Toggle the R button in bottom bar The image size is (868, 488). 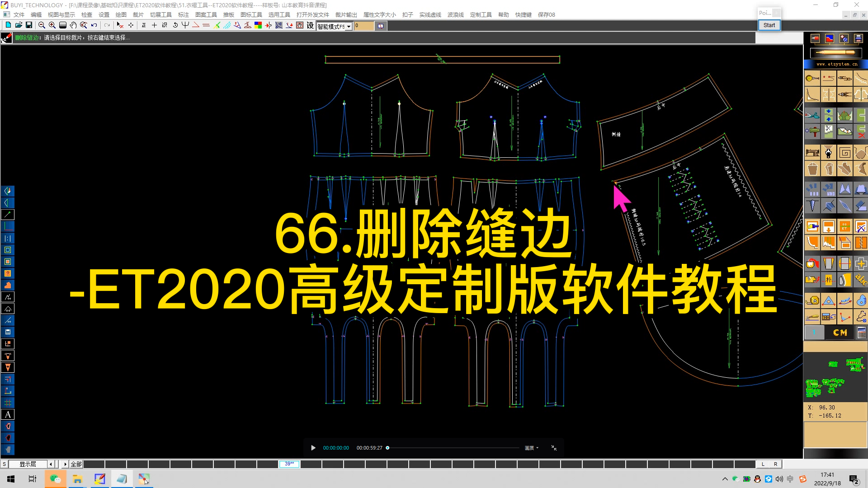(x=776, y=464)
